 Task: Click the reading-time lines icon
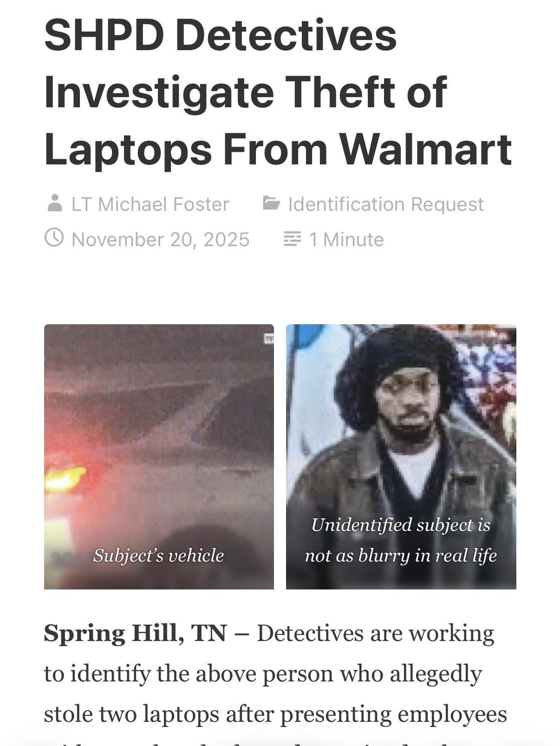292,239
